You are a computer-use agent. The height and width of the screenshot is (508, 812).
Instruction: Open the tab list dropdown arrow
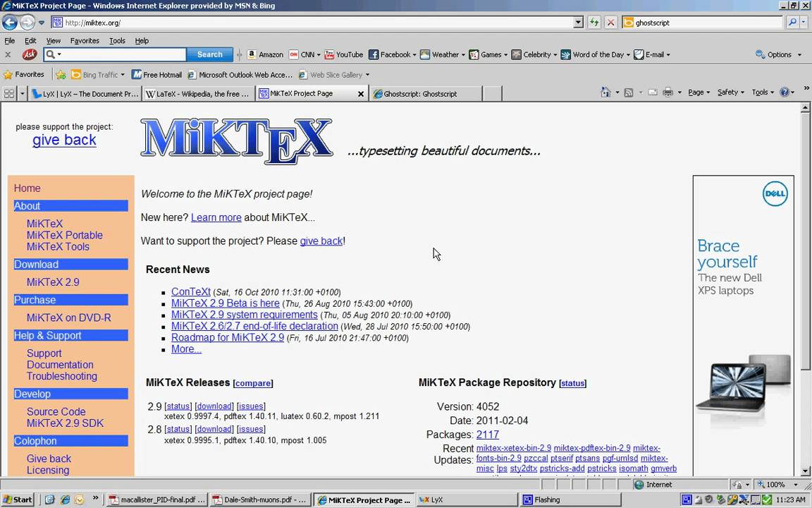(23, 94)
